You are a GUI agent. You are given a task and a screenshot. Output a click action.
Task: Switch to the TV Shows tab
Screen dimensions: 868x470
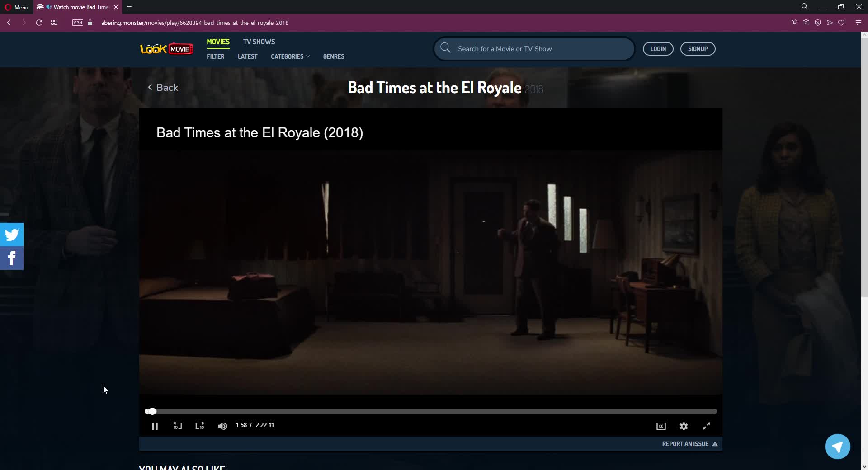click(x=259, y=42)
